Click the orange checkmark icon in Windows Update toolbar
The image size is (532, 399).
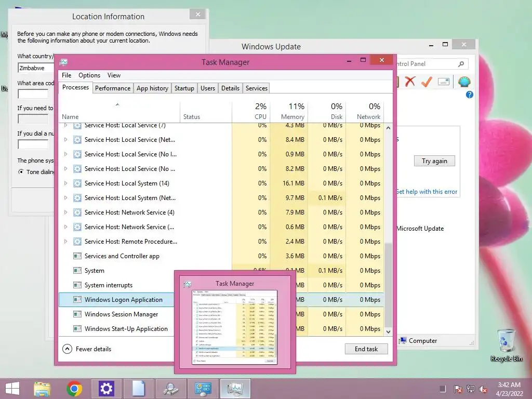click(x=427, y=82)
